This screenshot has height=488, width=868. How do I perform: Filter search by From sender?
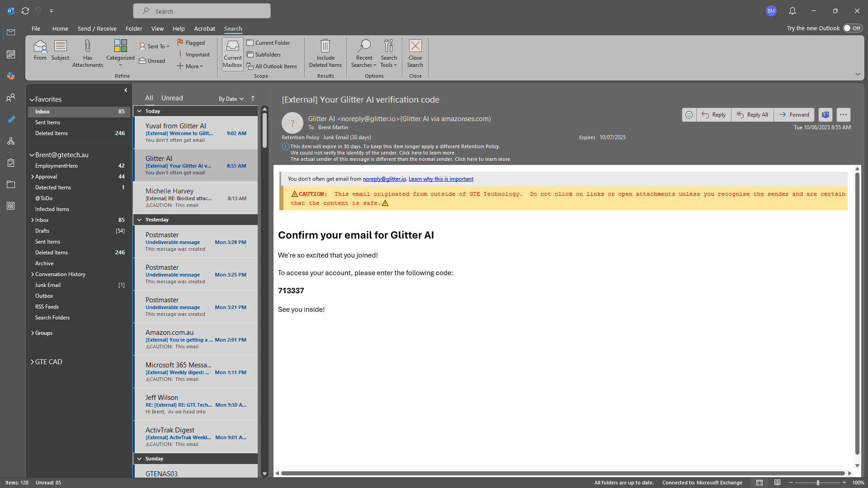coord(40,50)
